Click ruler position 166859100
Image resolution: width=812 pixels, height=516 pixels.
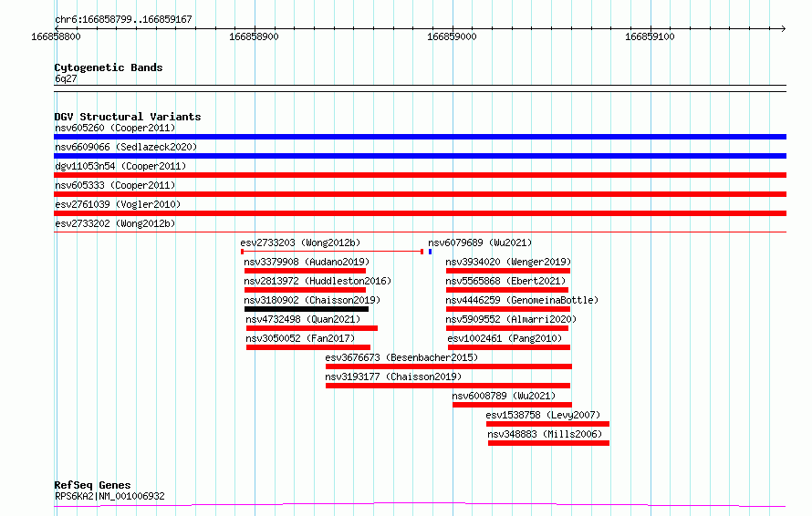point(650,36)
